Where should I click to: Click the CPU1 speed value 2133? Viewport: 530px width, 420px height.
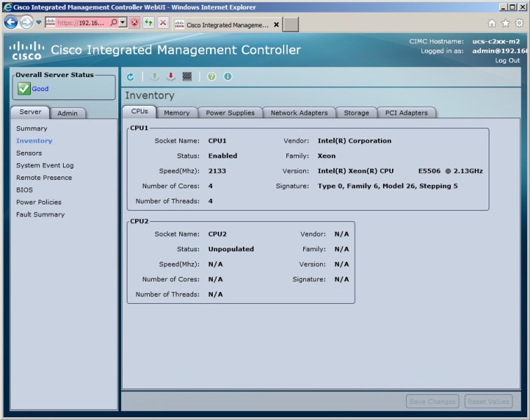point(217,171)
